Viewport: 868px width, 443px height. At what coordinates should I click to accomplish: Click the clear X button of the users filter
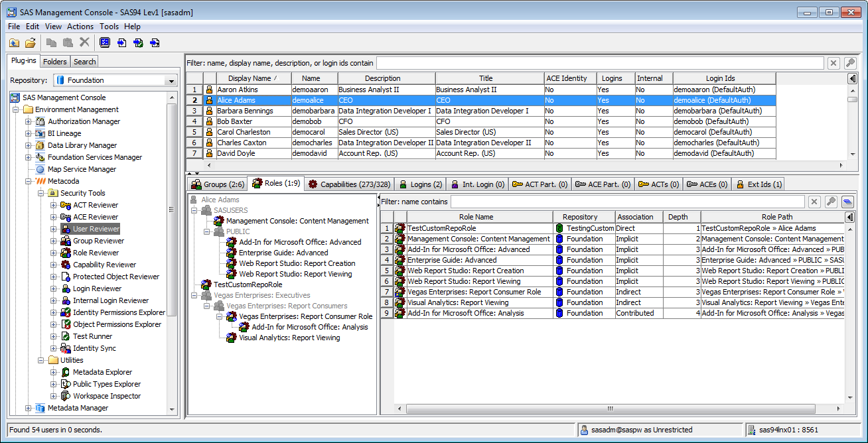tap(834, 63)
